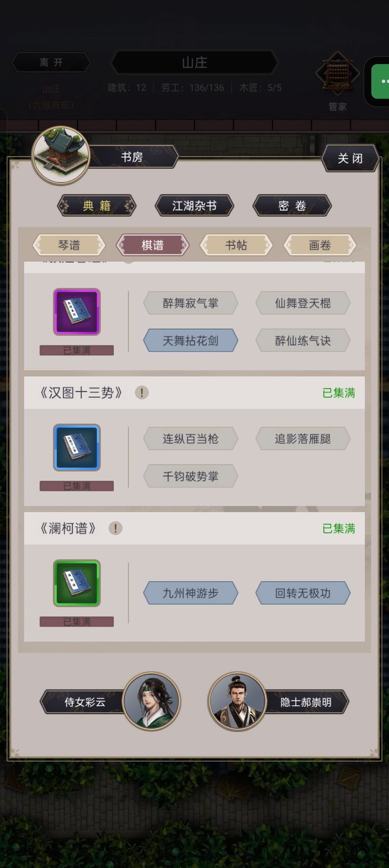Click the 离开 button
Screen dimensions: 389x868
[x=51, y=62]
